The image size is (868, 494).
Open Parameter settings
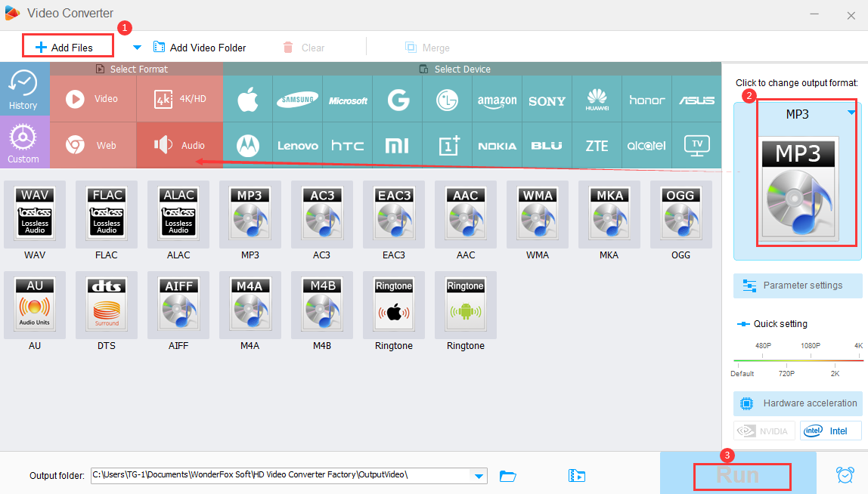(x=798, y=286)
